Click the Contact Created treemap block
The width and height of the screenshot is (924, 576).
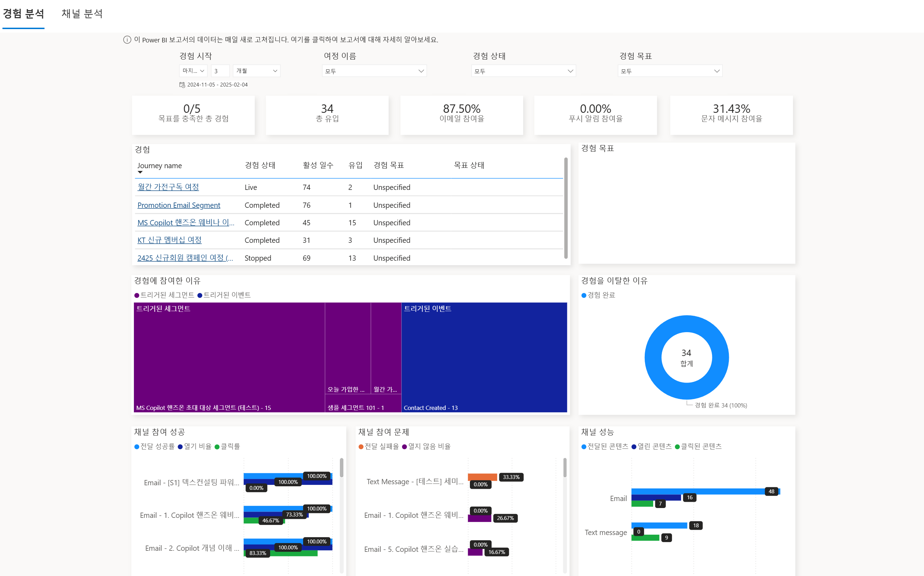click(484, 357)
